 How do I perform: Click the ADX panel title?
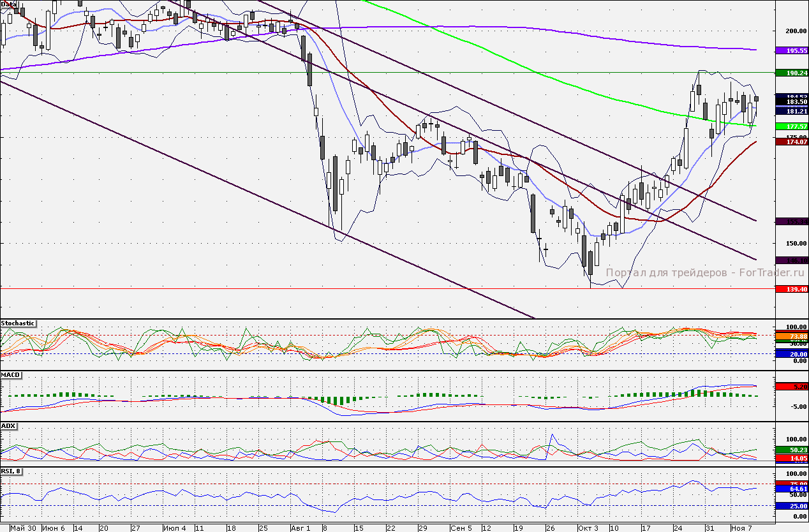(8, 425)
